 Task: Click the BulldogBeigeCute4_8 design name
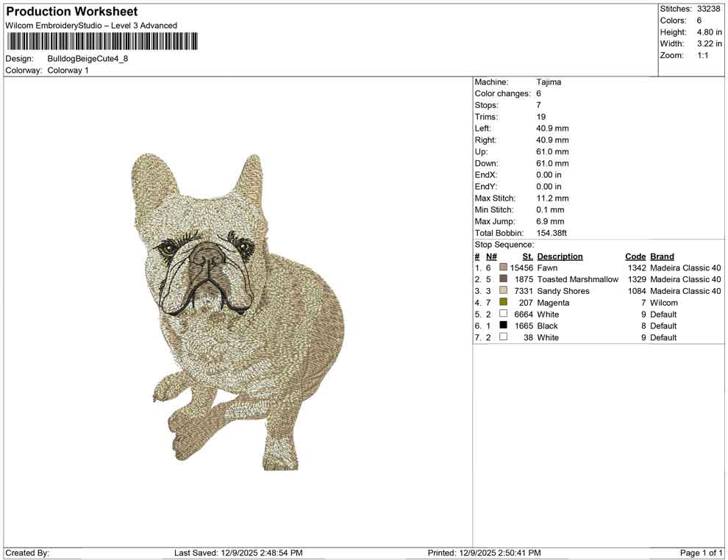point(88,59)
